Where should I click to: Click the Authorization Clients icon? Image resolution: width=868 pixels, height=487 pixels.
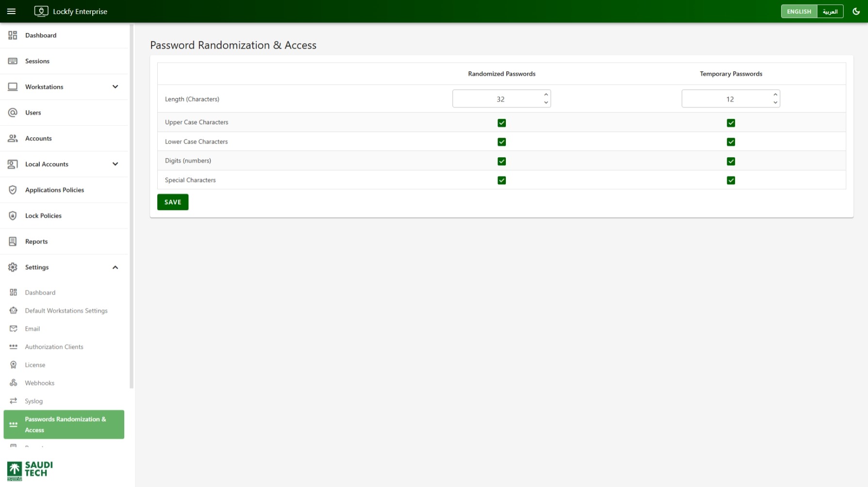point(14,347)
